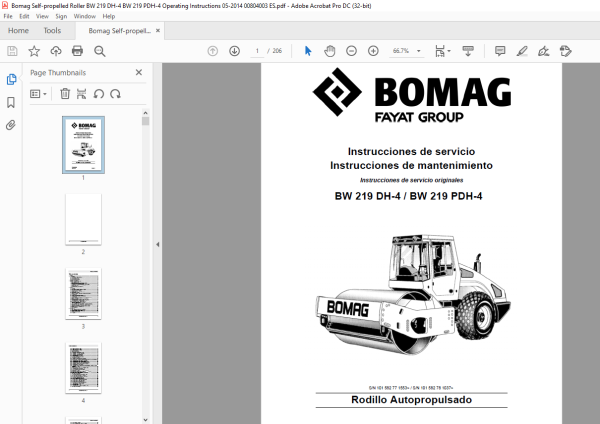
Task: Close the Page Thumbnails panel
Action: click(x=139, y=72)
